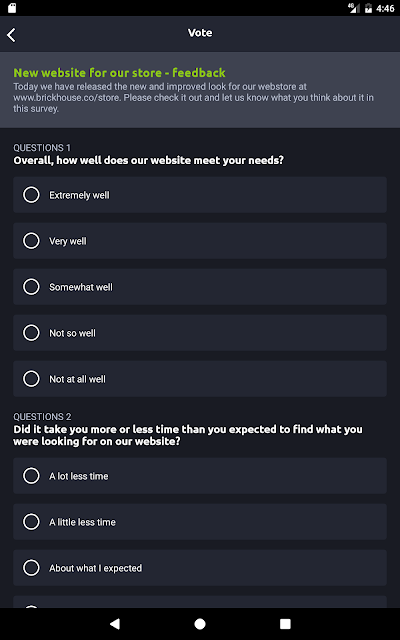This screenshot has height=640, width=400.
Task: Tap the 4G signal strength icon
Action: pyautogui.click(x=354, y=8)
